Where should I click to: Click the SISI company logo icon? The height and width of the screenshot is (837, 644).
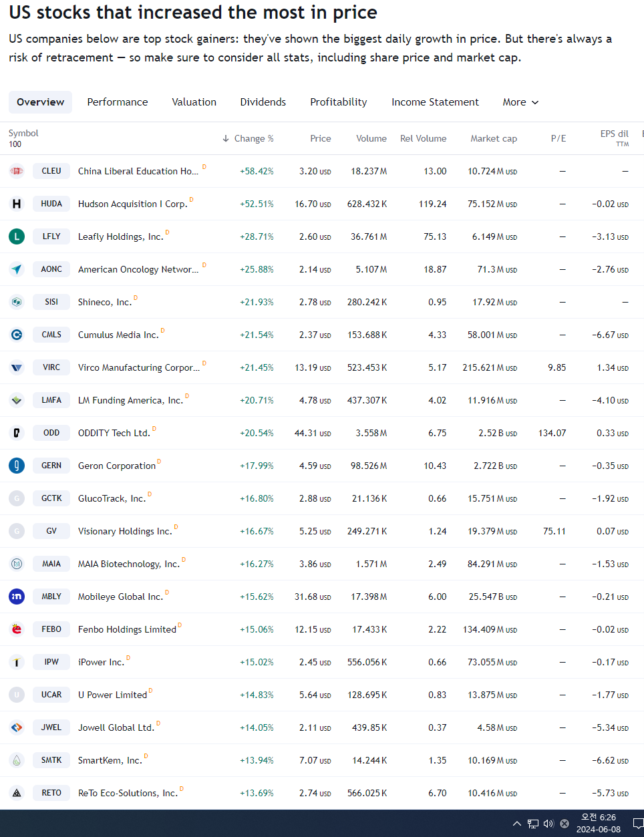point(17,302)
